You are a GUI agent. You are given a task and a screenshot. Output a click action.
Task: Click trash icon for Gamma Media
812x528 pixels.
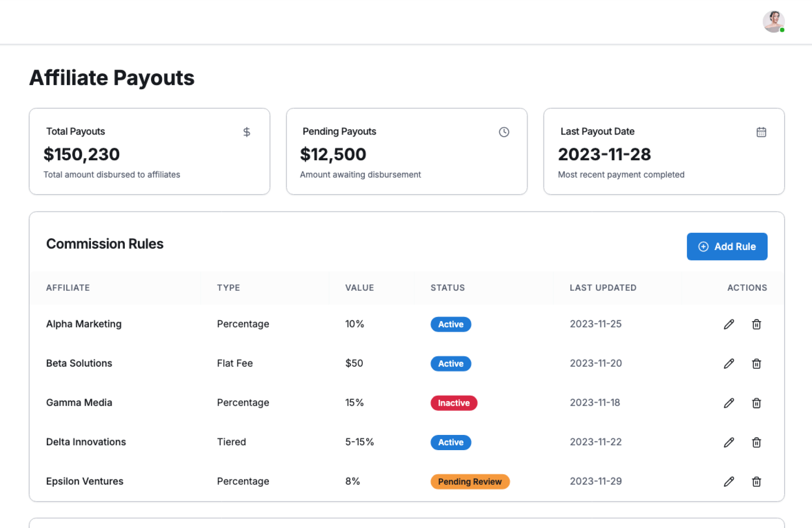click(756, 403)
